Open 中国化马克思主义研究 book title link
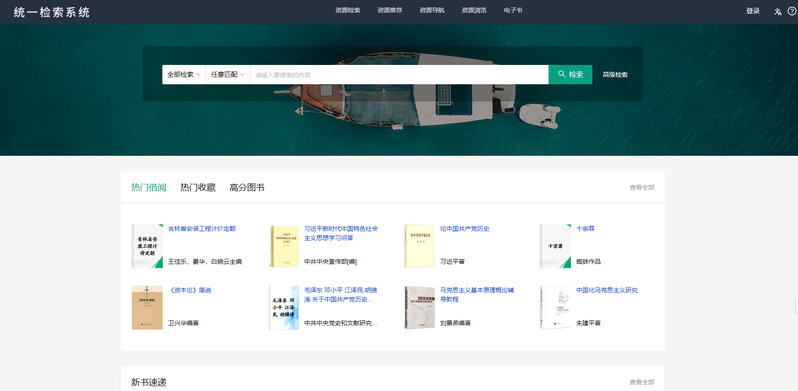The width and height of the screenshot is (798, 391). (607, 290)
